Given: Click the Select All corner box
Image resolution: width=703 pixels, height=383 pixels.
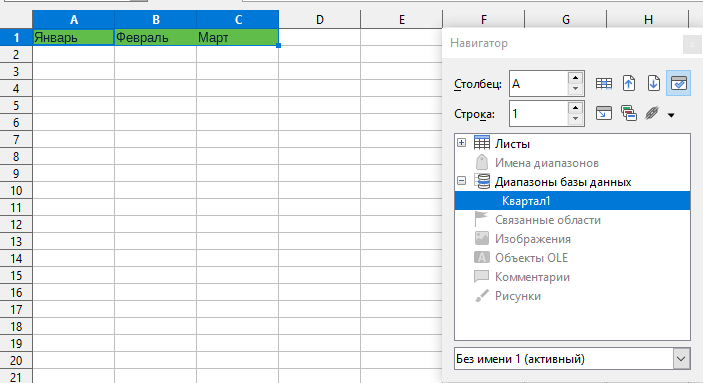Looking at the screenshot, I should click(16, 20).
